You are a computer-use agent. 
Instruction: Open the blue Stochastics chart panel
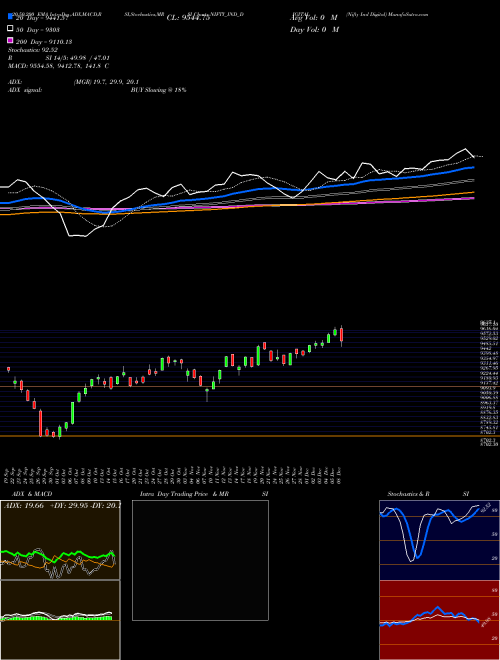(439, 540)
